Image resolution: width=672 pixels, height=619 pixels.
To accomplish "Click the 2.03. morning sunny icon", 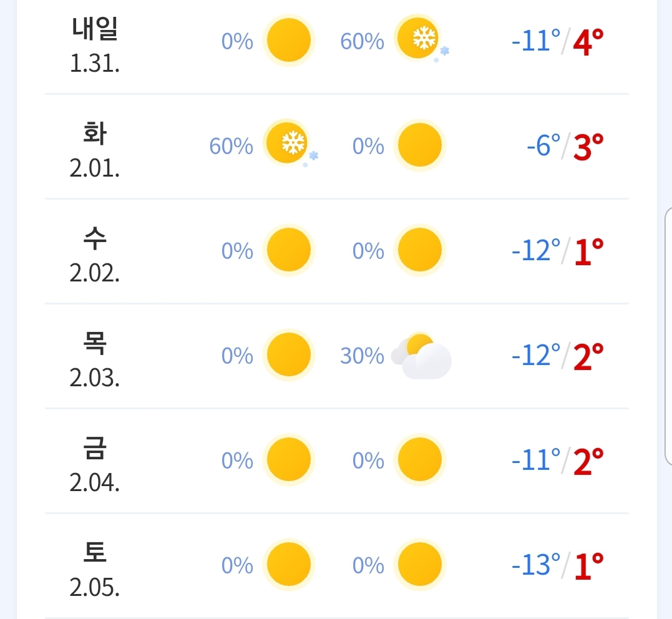I will pos(288,355).
